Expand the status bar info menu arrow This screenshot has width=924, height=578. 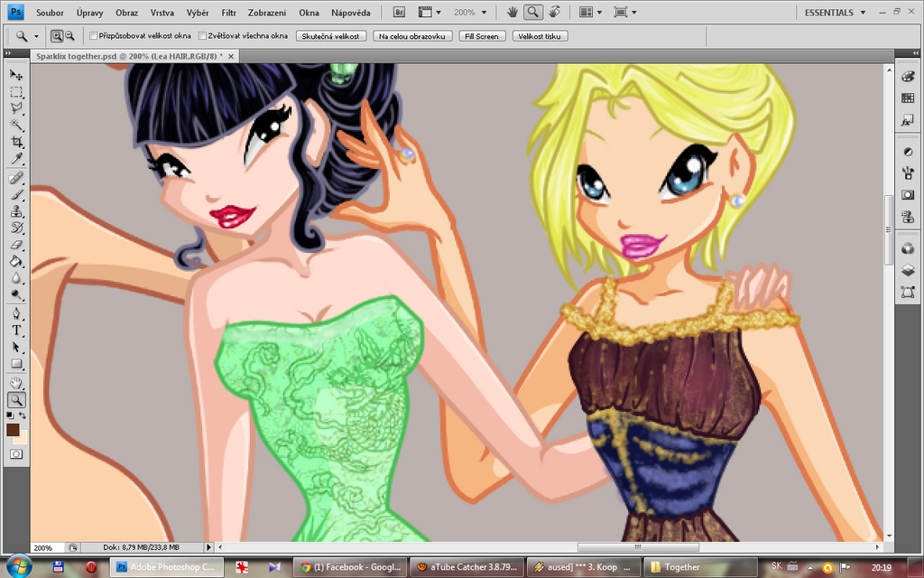point(208,547)
